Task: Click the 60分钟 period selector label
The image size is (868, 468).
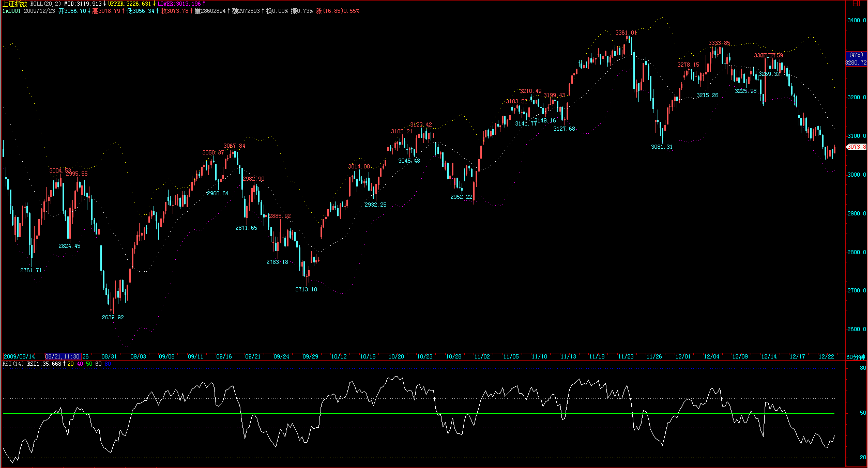Action: point(856,357)
